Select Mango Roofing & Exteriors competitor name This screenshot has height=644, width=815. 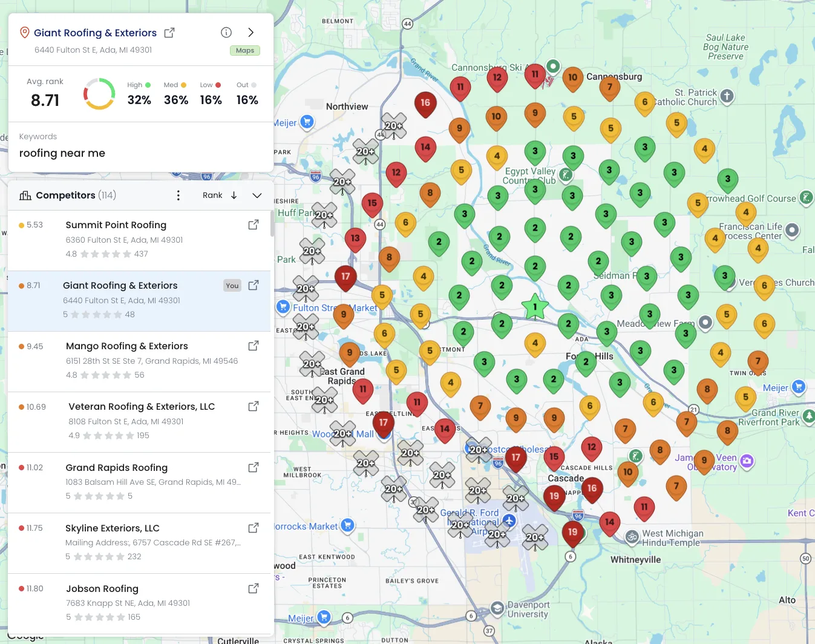(x=127, y=346)
